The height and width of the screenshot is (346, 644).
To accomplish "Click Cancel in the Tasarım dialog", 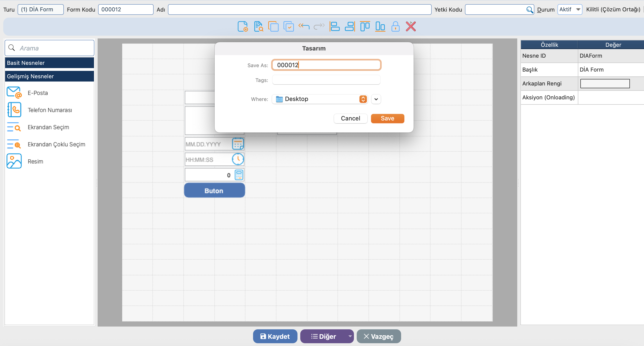I will 350,118.
